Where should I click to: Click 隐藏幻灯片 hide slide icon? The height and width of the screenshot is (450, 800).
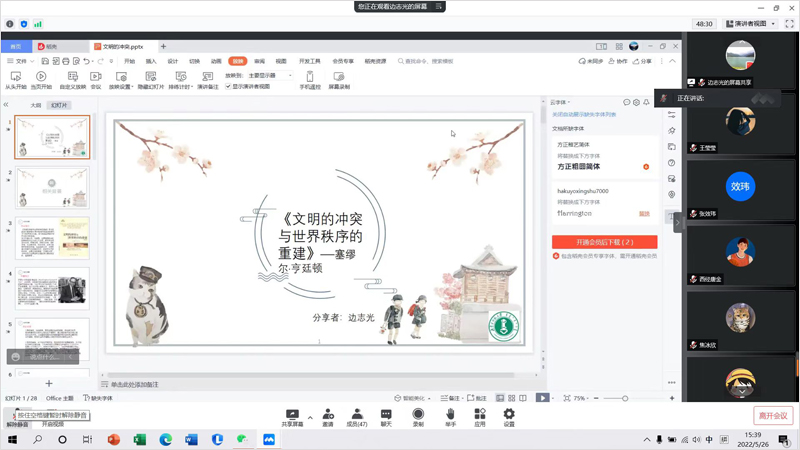coord(150,80)
